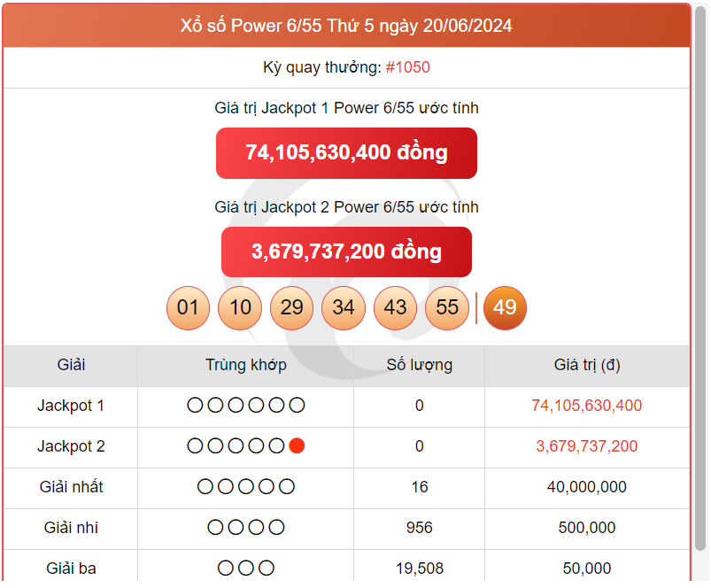Click the first match circle in Jackpot 1 row
The image size is (711, 588).
(193, 405)
